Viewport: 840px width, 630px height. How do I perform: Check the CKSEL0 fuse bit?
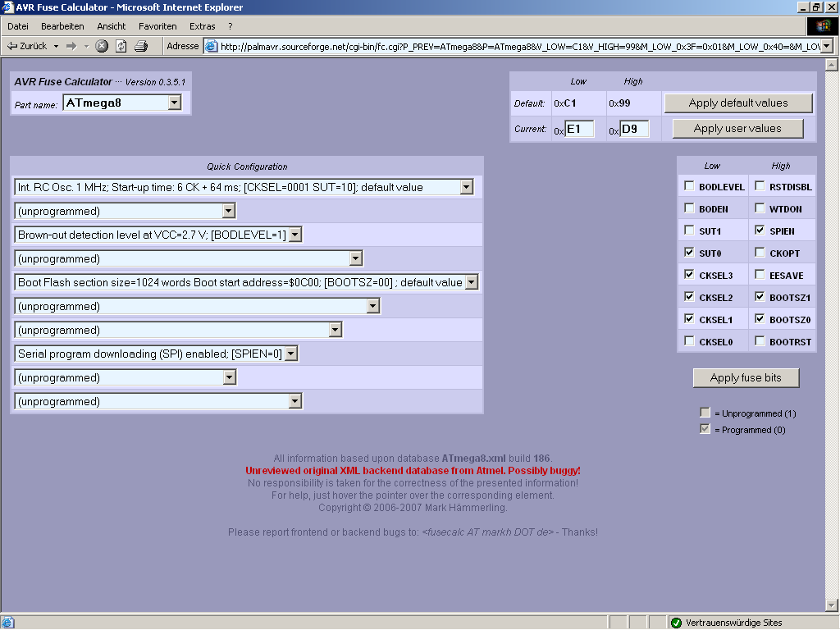coord(689,340)
